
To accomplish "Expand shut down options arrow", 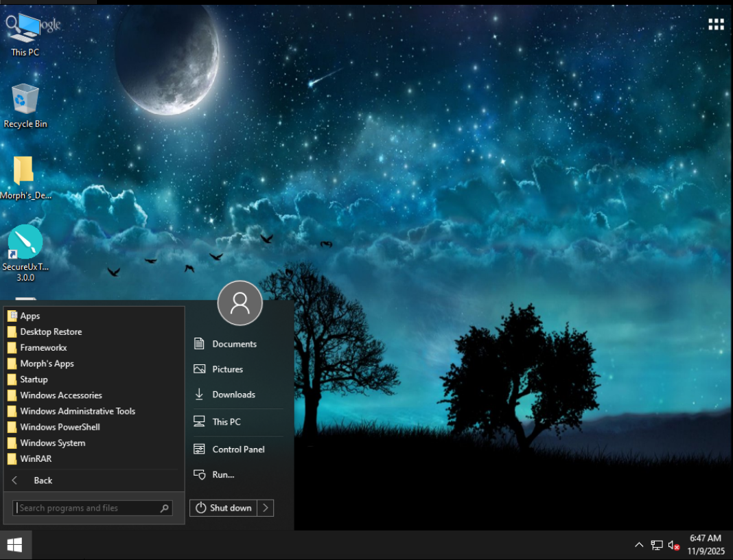I will point(266,508).
